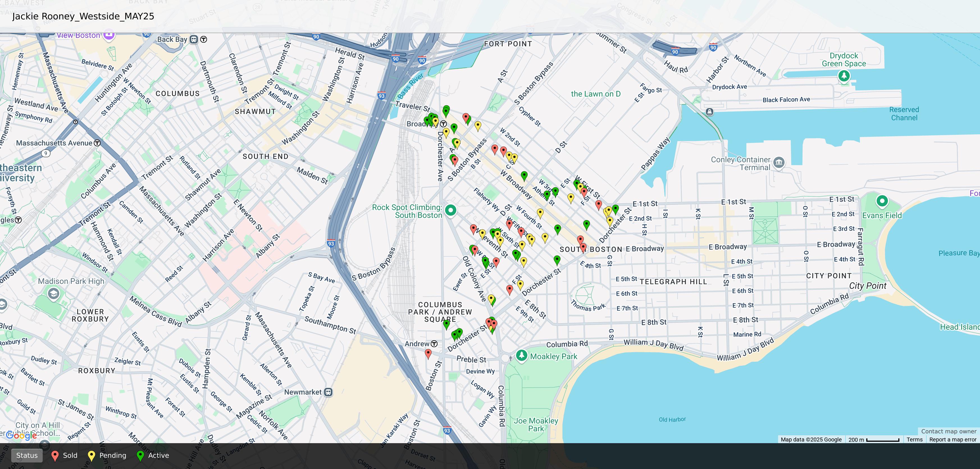The height and width of the screenshot is (469, 980).
Task: Click the Google logo on the map
Action: coord(21,436)
